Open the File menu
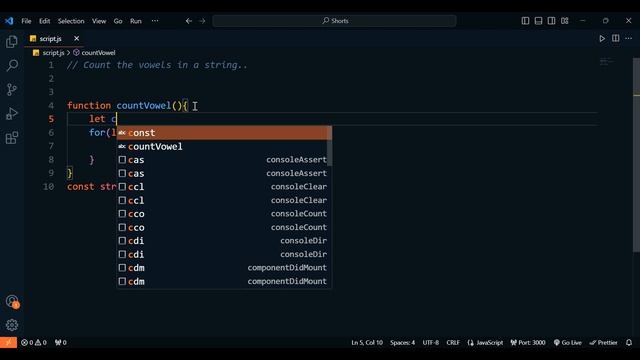Viewport: 640px width, 360px height. (x=26, y=21)
